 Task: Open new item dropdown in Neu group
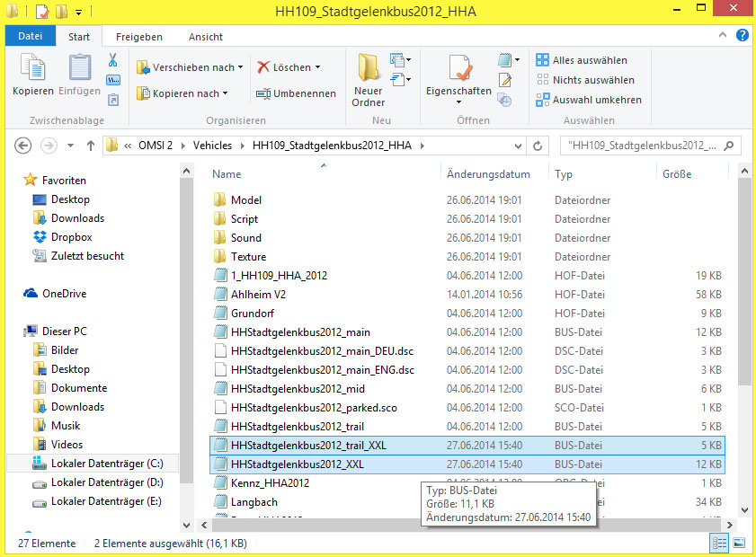[x=400, y=60]
